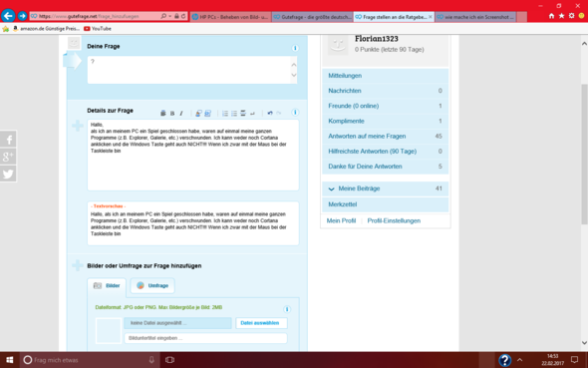This screenshot has width=588, height=368.
Task: Insert numbered list in Details editor
Action: (225, 114)
